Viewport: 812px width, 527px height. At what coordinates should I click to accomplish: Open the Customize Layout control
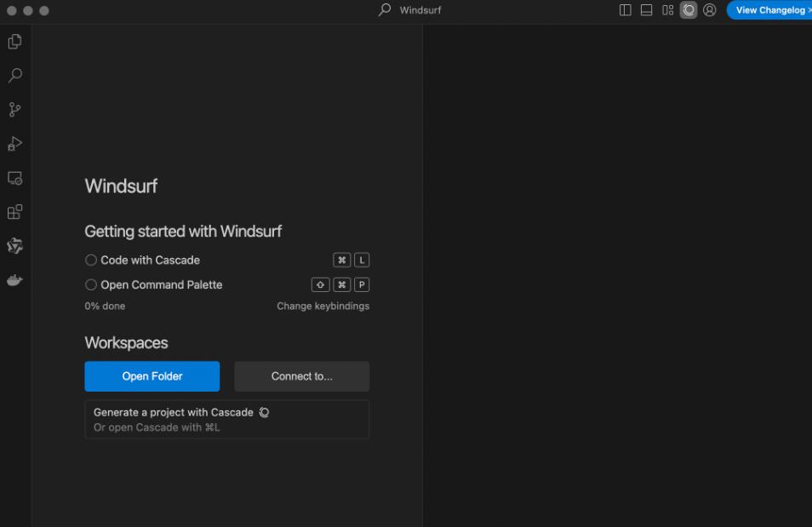pos(667,10)
